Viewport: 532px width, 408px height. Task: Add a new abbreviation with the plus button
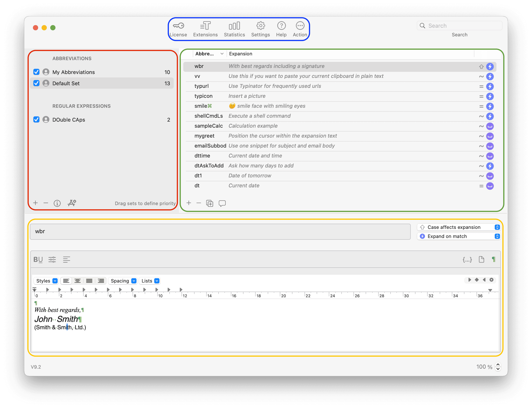tap(189, 203)
